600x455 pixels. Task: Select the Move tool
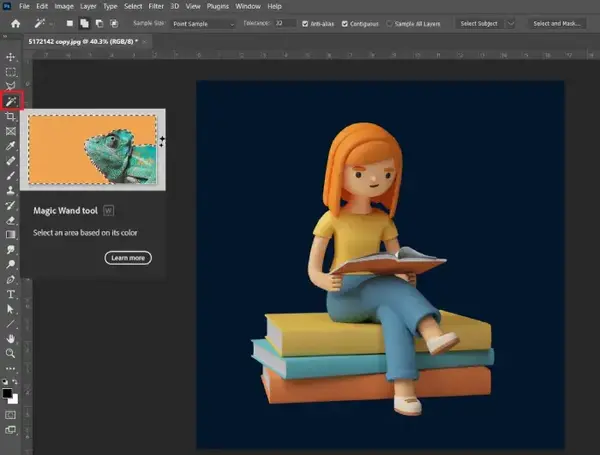(10, 57)
